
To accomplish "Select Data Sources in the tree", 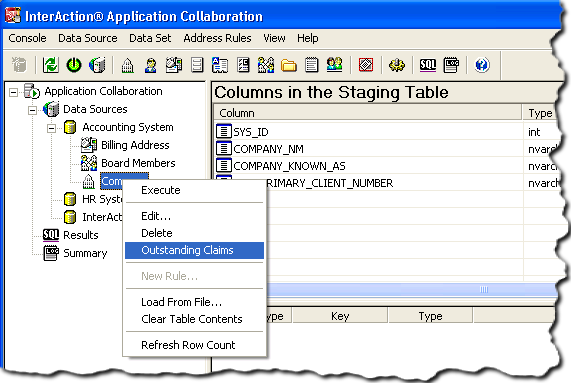I will (95, 109).
